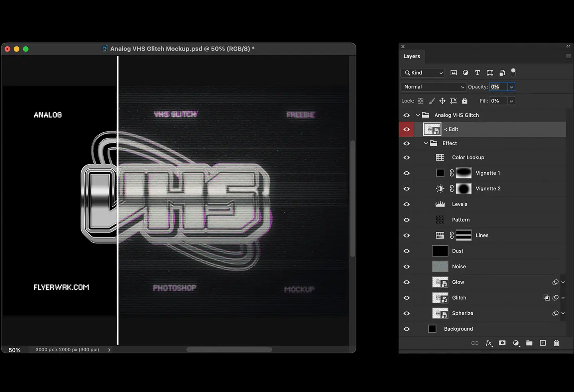Toggle visibility of the Noise layer
574x392 pixels.
click(407, 267)
